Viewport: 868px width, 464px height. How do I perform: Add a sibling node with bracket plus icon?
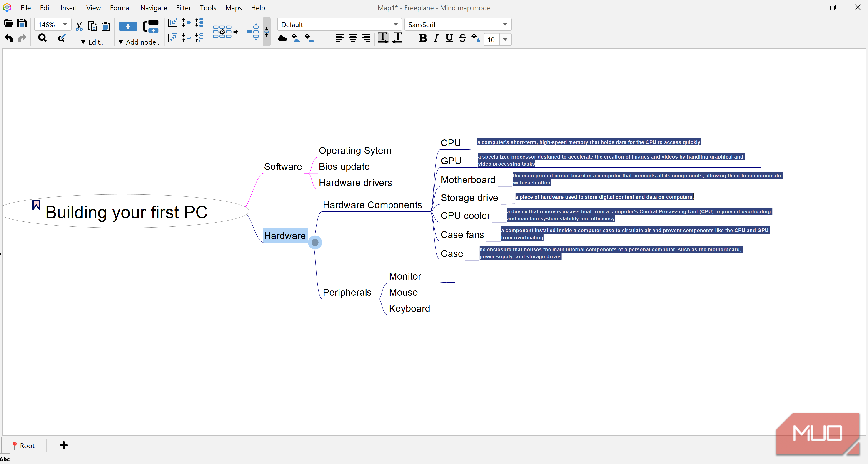[x=151, y=26]
